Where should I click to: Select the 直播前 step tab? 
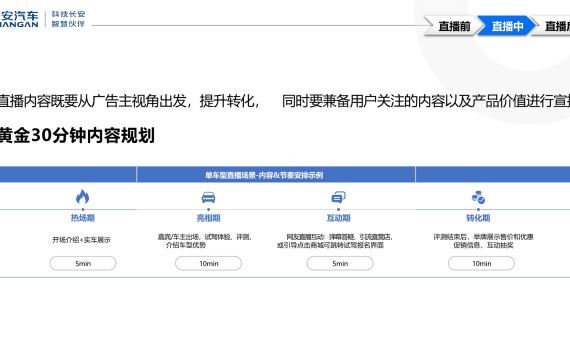tap(454, 26)
